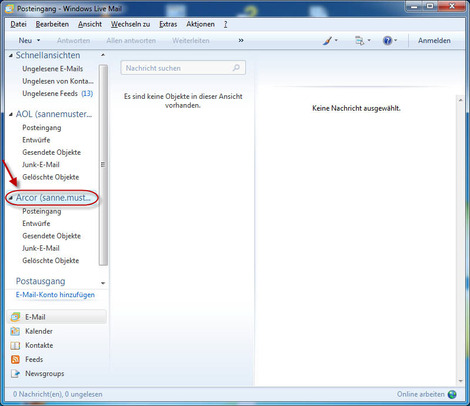This screenshot has width=470, height=406.
Task: Open the Kalender icon
Action: (15, 331)
